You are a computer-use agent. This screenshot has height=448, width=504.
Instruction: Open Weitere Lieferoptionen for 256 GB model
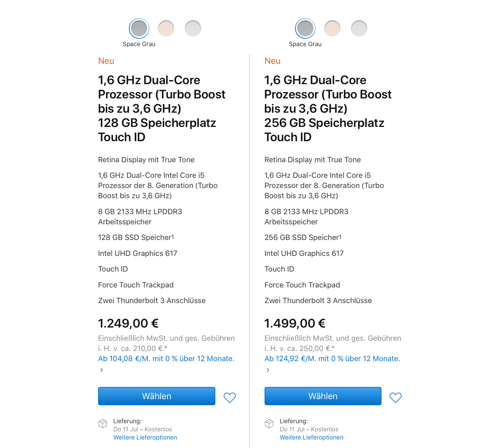pos(312,437)
